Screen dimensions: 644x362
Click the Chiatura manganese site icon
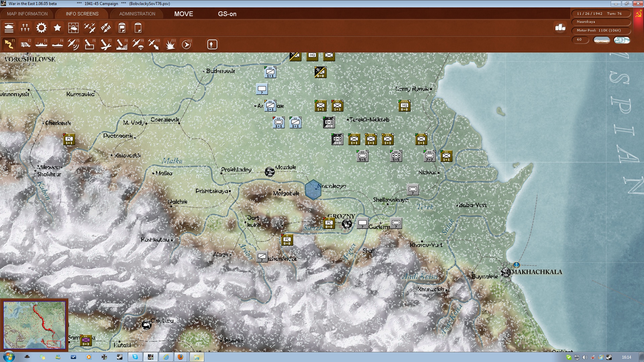[146, 324]
